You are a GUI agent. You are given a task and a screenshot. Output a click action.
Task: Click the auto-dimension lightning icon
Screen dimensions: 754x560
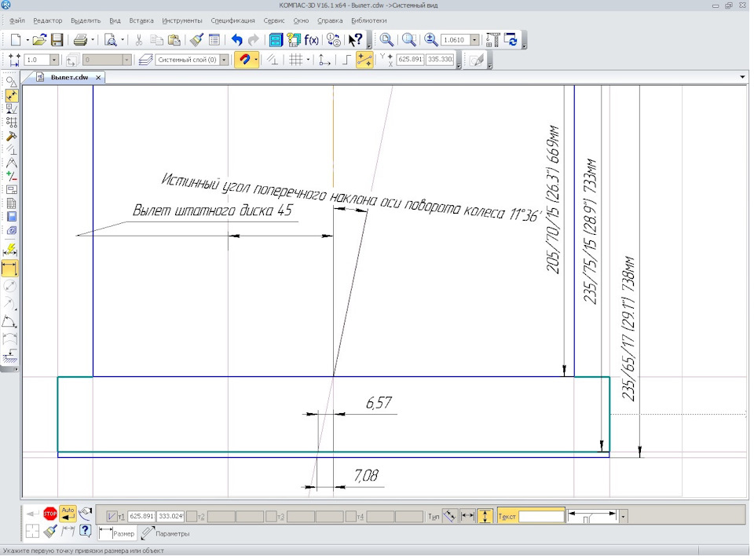tap(10, 250)
